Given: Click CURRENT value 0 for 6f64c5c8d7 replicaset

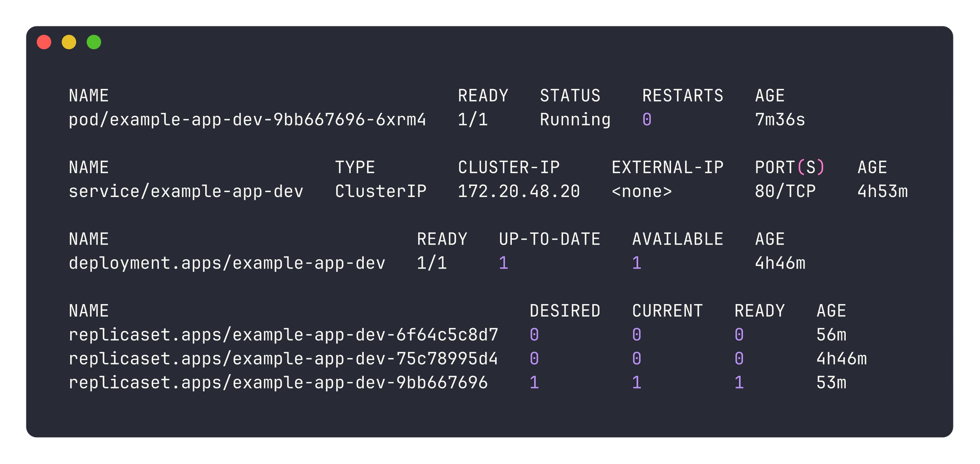Looking at the screenshot, I should coord(637,335).
